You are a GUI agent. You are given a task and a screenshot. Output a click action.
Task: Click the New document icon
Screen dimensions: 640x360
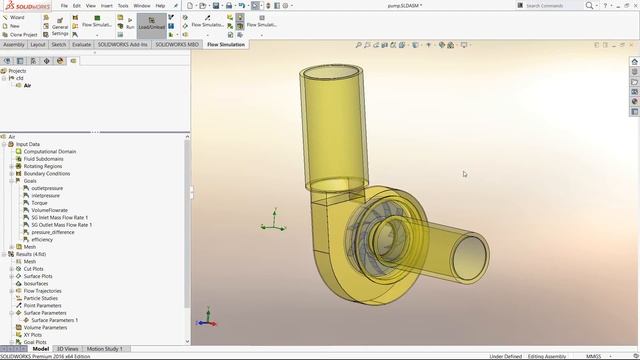[x=190, y=6]
